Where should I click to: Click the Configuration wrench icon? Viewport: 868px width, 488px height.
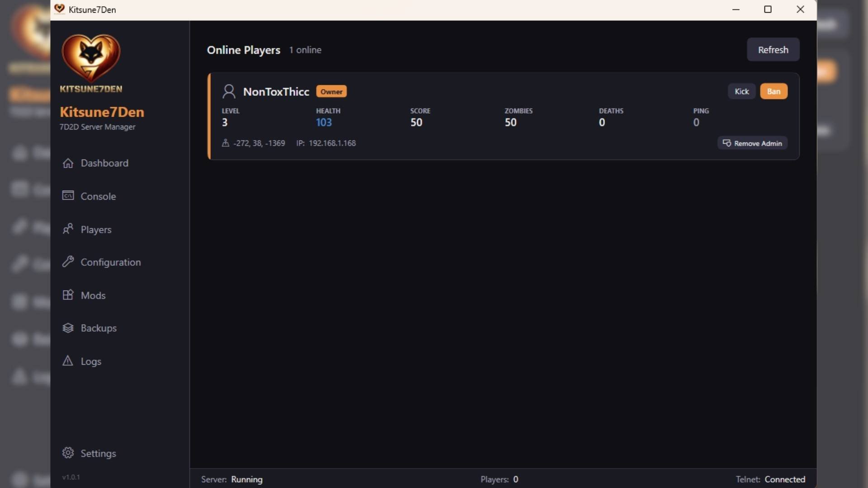click(x=68, y=262)
